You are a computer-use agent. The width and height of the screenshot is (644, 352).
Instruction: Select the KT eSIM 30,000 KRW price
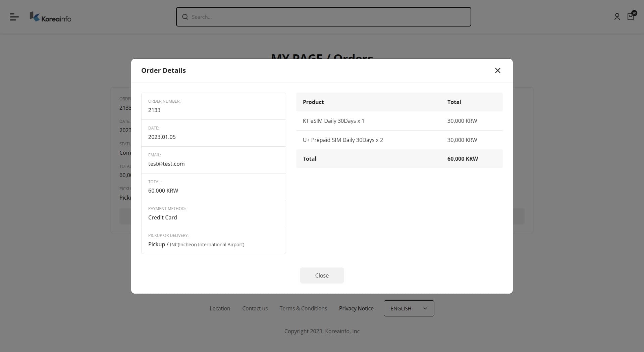click(462, 121)
